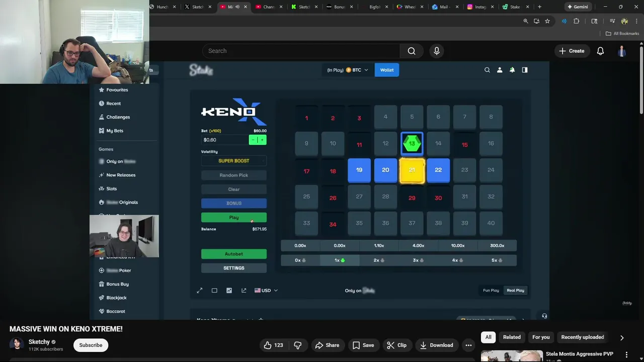The image size is (644, 362).
Task: Click Stake notifications bell icon
Action: 512,70
